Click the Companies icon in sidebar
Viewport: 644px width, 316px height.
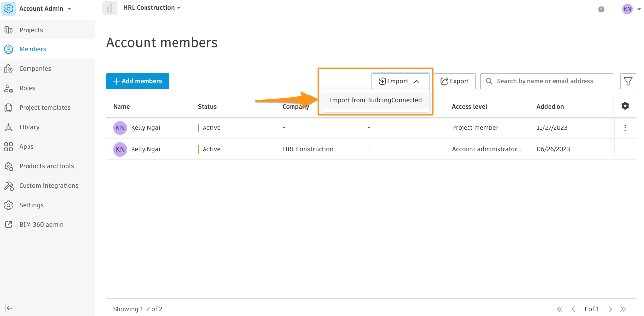coord(8,69)
